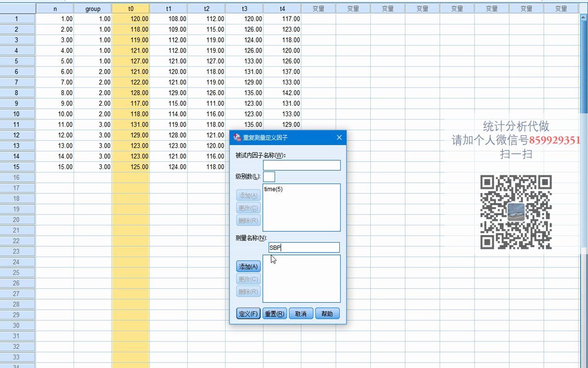This screenshot has width=588, height=368.
Task: Click the dialog title icon of 重复测量定义因子
Action: [x=237, y=138]
